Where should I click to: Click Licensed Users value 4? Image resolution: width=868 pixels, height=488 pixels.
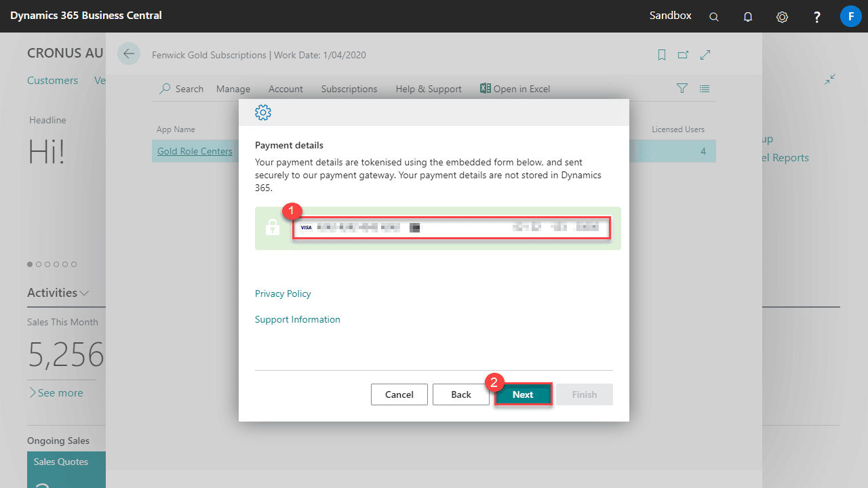coord(703,151)
